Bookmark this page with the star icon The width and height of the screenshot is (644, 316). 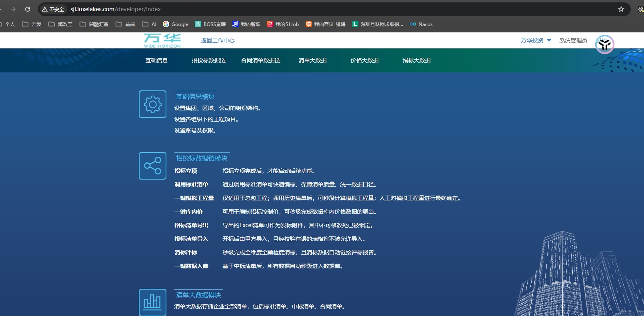621,9
